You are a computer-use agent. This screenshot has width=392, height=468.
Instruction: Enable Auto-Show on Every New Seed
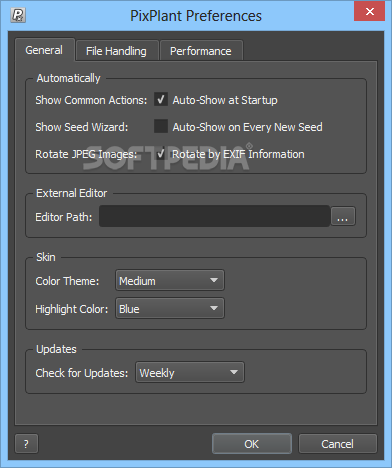(x=161, y=126)
